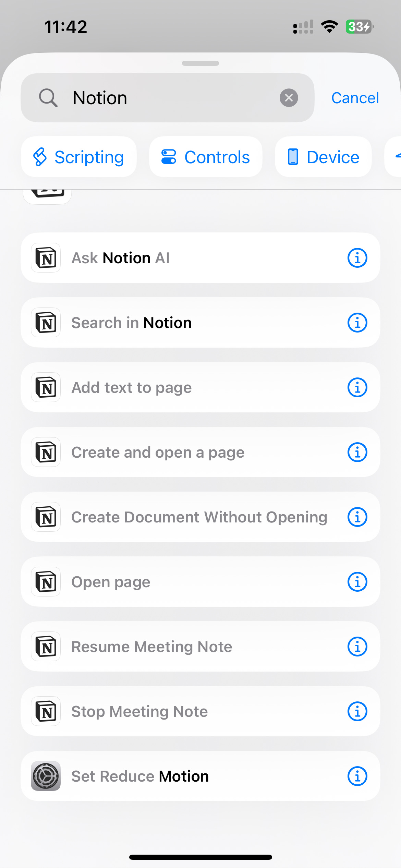Show info for Create and open a page

click(357, 452)
